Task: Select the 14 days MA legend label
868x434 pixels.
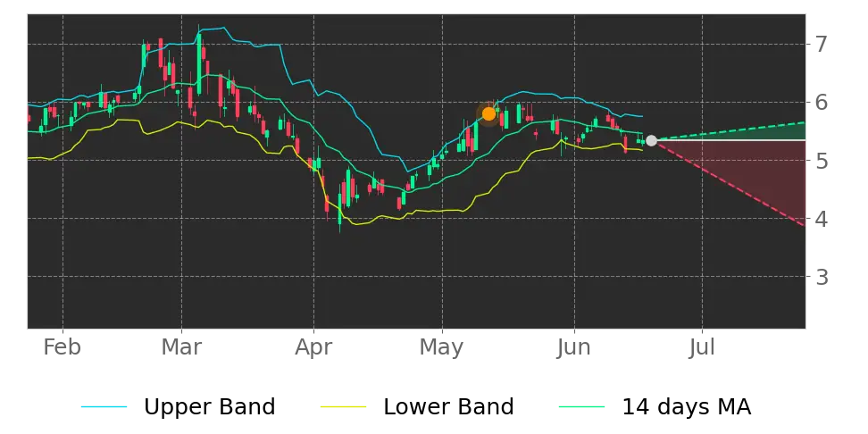Action: pyautogui.click(x=687, y=407)
